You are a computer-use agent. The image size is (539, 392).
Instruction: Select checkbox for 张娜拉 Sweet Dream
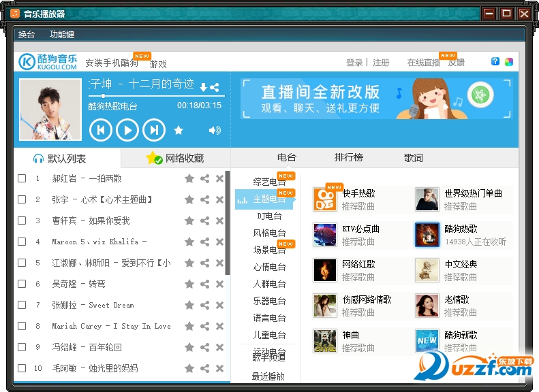(22, 305)
